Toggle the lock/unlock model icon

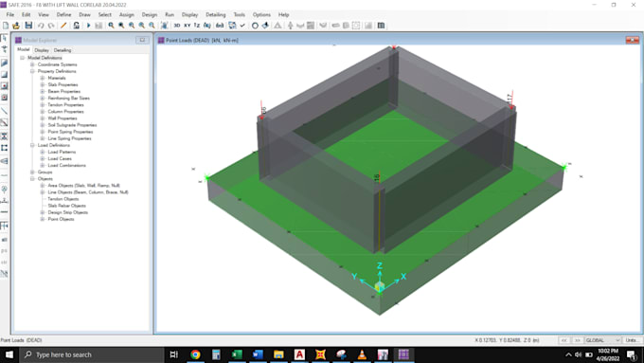coord(77,26)
